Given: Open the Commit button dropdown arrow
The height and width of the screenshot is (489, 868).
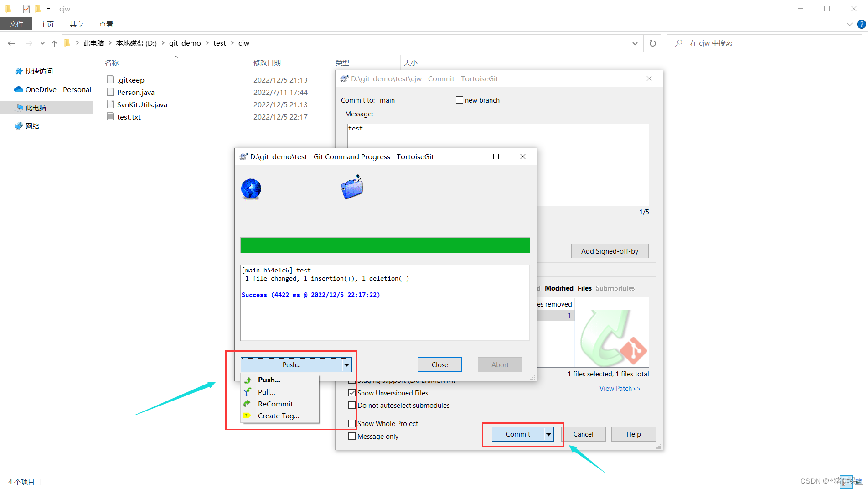Looking at the screenshot, I should pyautogui.click(x=548, y=434).
